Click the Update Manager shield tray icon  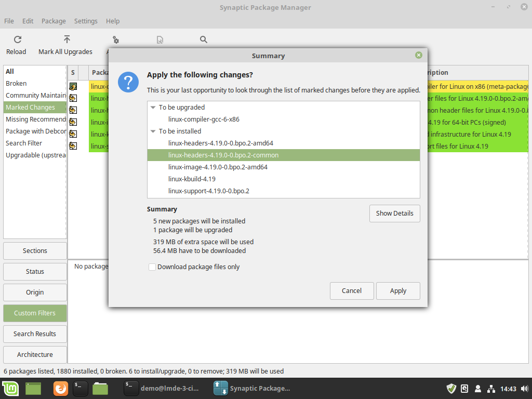451,389
